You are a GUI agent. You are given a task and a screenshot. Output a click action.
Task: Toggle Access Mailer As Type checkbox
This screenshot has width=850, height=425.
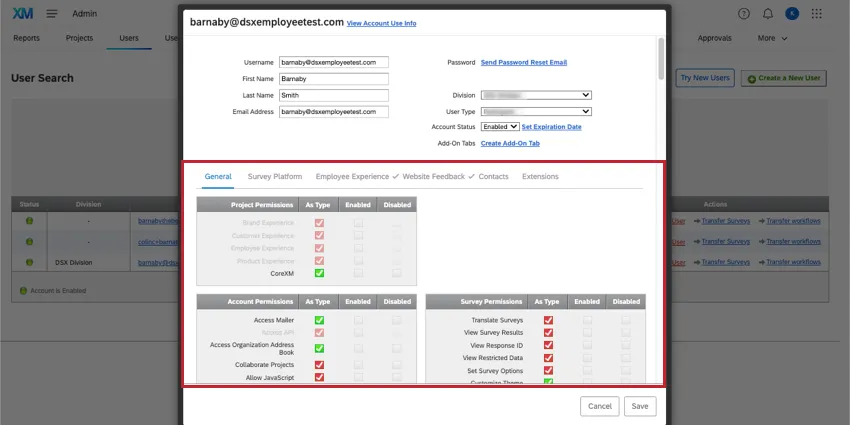pyautogui.click(x=319, y=320)
